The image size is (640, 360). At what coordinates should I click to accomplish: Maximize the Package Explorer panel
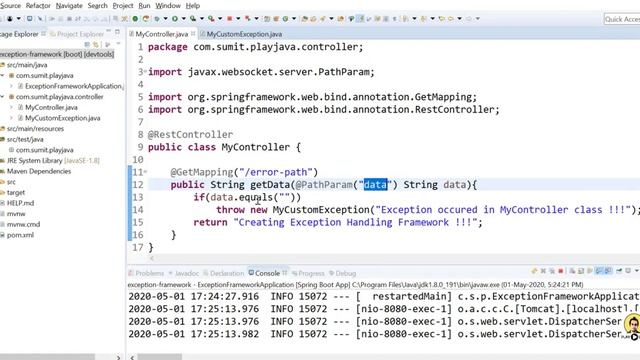coord(118,32)
